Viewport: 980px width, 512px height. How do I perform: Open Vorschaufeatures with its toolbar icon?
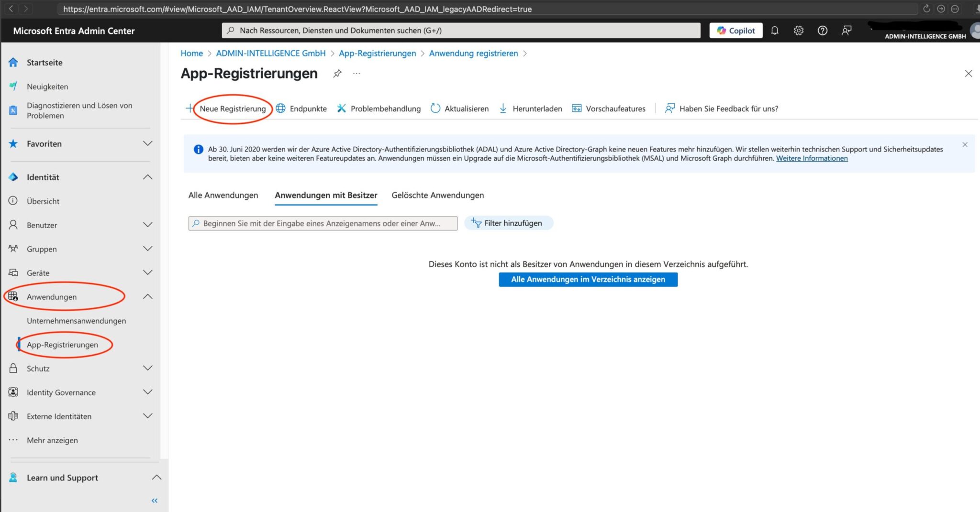577,109
